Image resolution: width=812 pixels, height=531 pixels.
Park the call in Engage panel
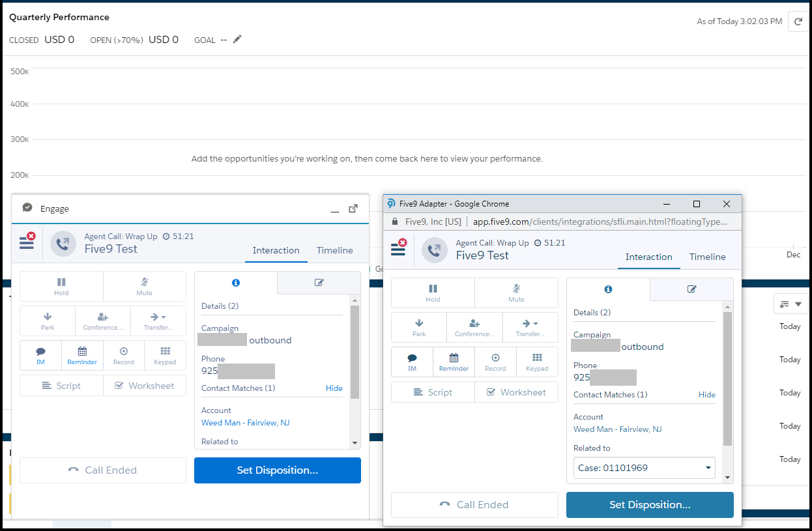[x=48, y=321]
